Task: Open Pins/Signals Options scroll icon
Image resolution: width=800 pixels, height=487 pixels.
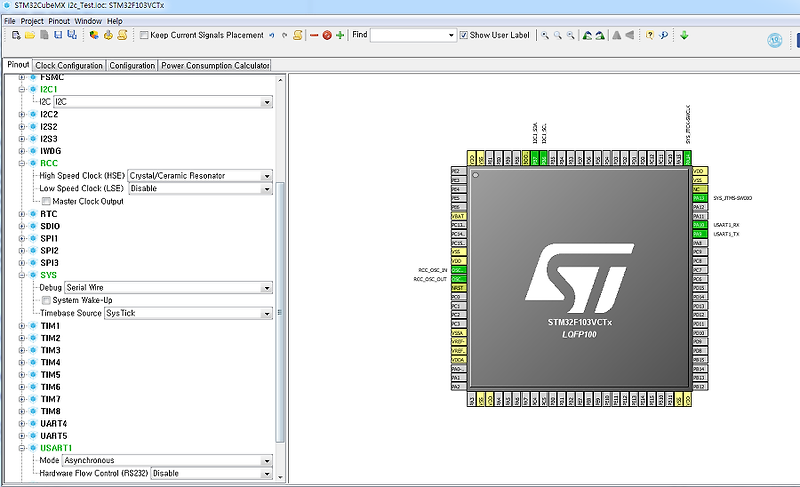Action: (298, 35)
